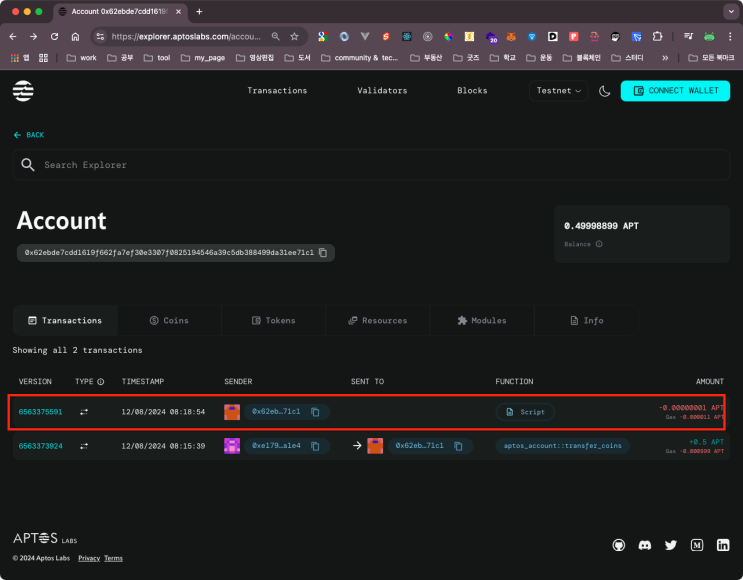This screenshot has height=580, width=743.
Task: Open the Testnet network dropdown
Action: point(558,91)
